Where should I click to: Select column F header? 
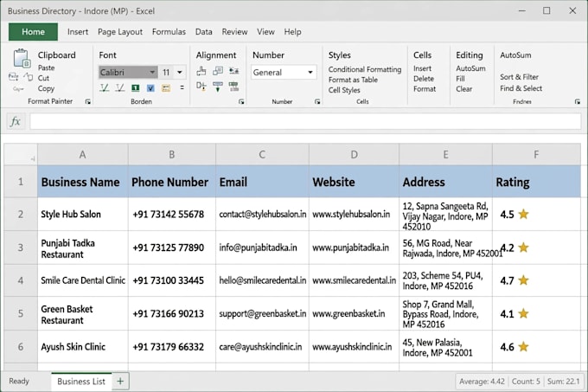[x=536, y=154]
